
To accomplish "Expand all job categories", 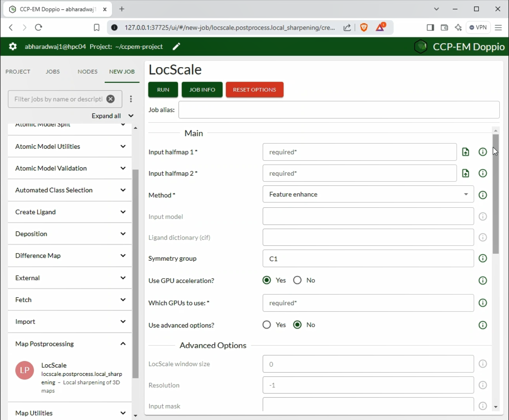I will click(x=113, y=116).
